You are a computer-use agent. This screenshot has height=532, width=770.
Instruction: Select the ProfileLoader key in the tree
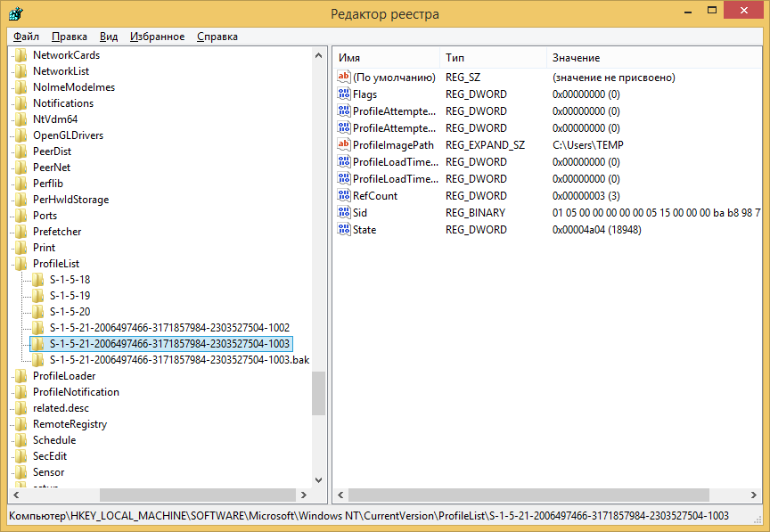(x=64, y=375)
